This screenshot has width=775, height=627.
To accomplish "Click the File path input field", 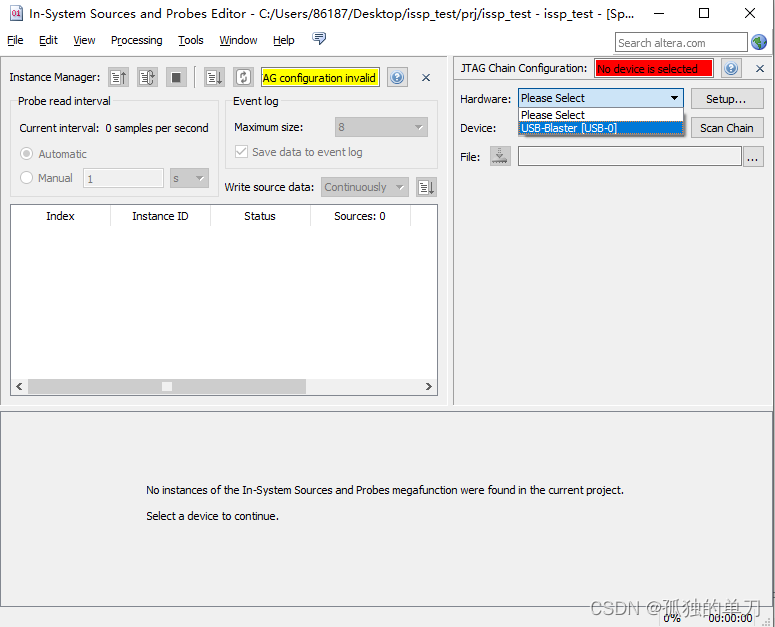I will click(x=630, y=156).
